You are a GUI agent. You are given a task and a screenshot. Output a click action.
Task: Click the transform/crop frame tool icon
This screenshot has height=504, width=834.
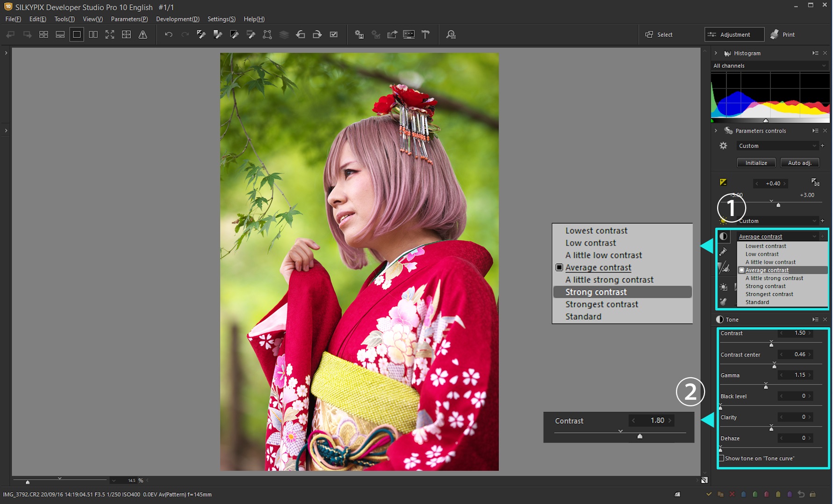pyautogui.click(x=267, y=35)
